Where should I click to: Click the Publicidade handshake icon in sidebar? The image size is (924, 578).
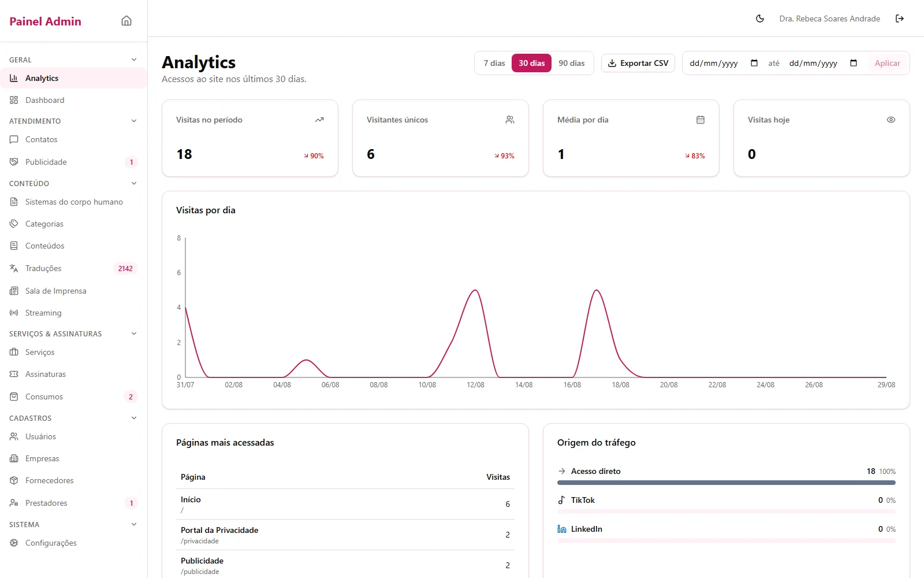click(14, 162)
